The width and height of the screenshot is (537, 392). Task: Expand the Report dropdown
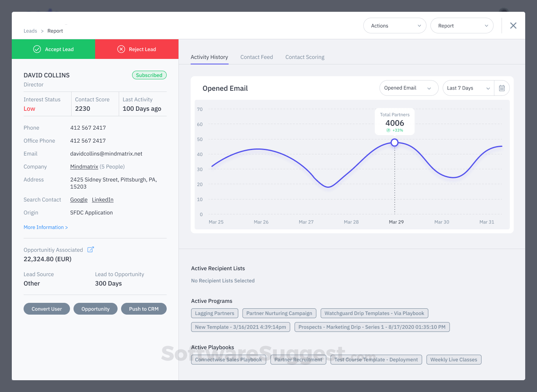pyautogui.click(x=462, y=25)
